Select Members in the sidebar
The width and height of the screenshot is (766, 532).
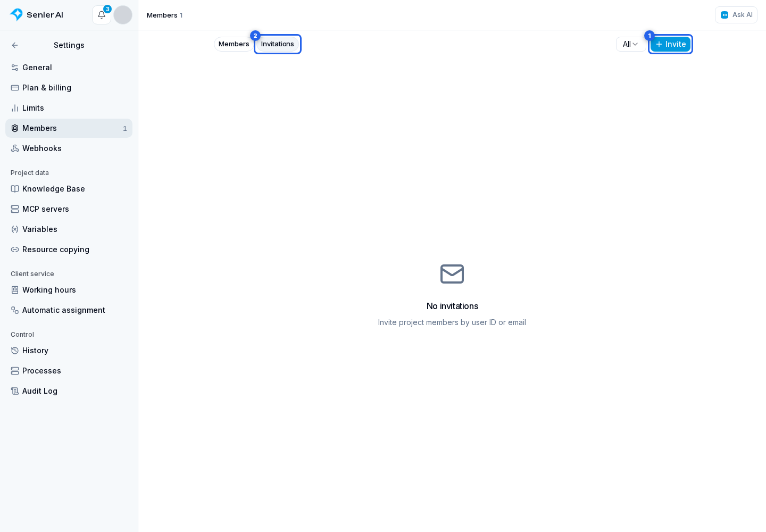pos(69,128)
